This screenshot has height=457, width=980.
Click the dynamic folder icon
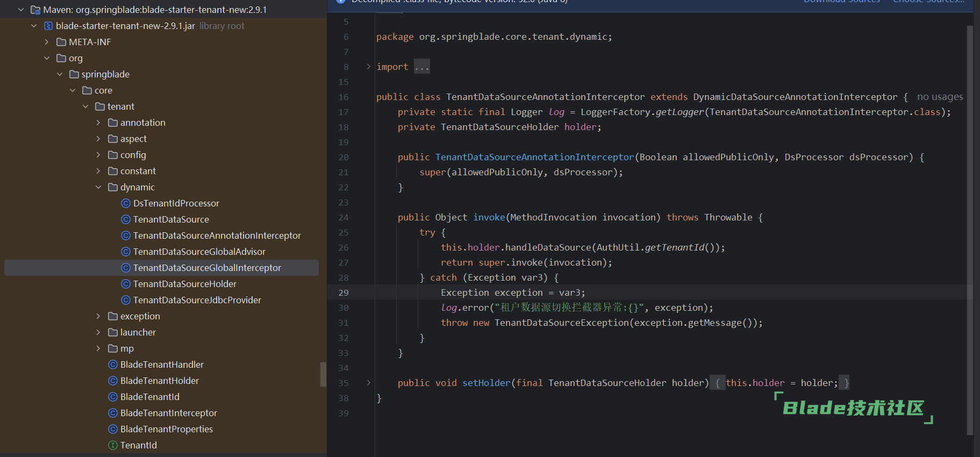coord(113,187)
